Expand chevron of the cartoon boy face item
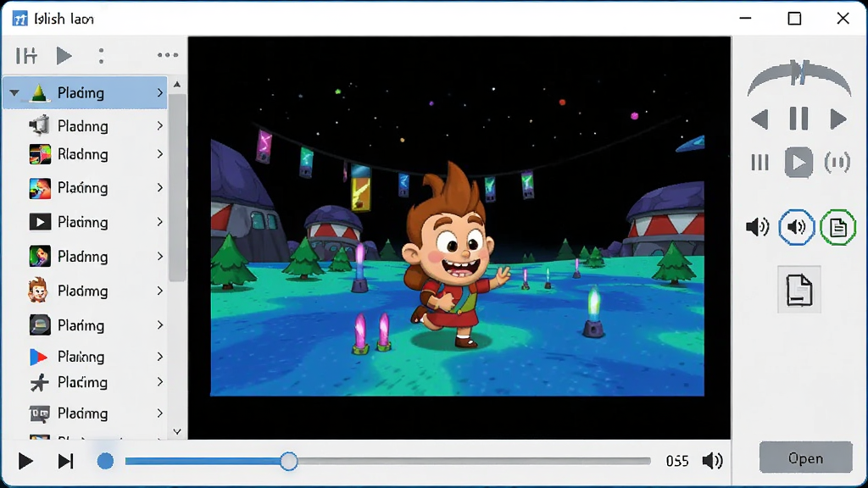This screenshot has width=868, height=488. (160, 291)
